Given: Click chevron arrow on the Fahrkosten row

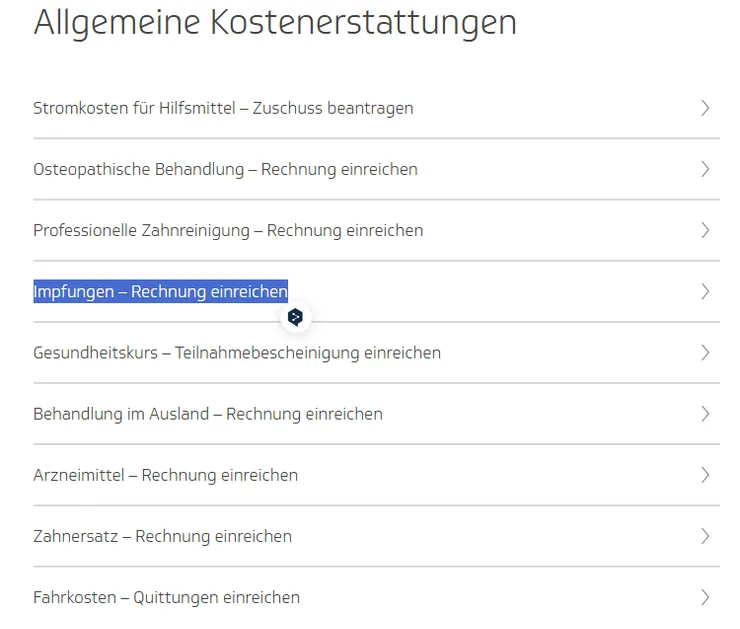Looking at the screenshot, I should point(705,597).
